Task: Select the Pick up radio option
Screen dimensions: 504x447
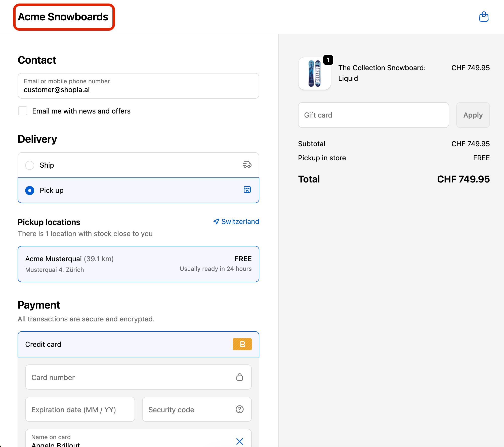Action: click(30, 190)
